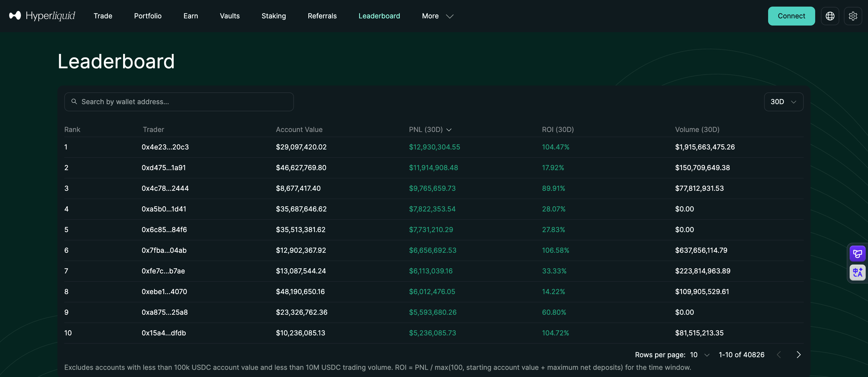Open the language globe icon
The width and height of the screenshot is (868, 377).
(x=830, y=16)
